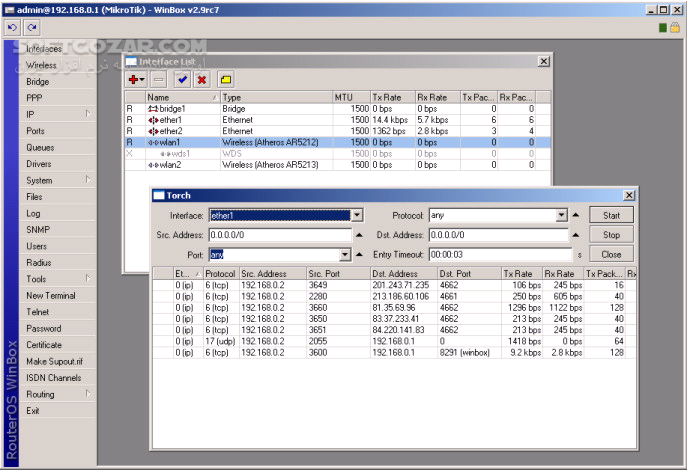
Task: Sort Interface List by Name column
Action: click(183, 97)
